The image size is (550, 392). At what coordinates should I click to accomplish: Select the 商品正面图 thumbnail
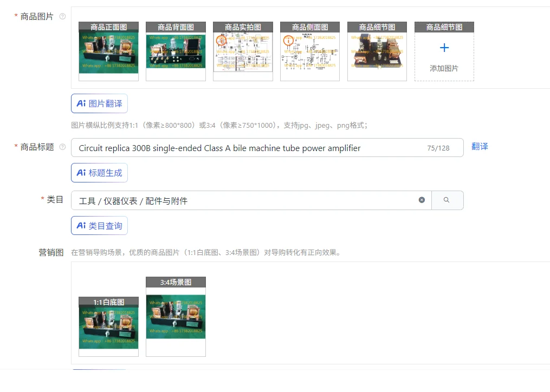click(x=108, y=53)
